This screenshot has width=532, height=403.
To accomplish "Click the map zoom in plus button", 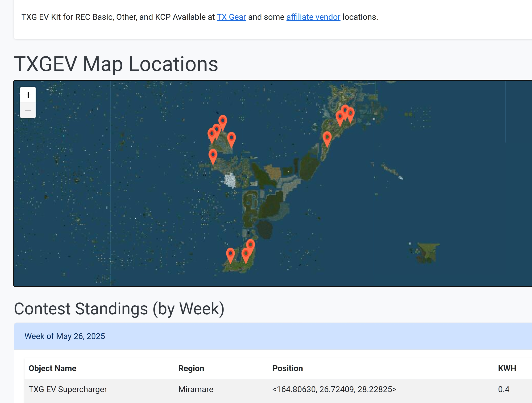I will click(x=28, y=95).
